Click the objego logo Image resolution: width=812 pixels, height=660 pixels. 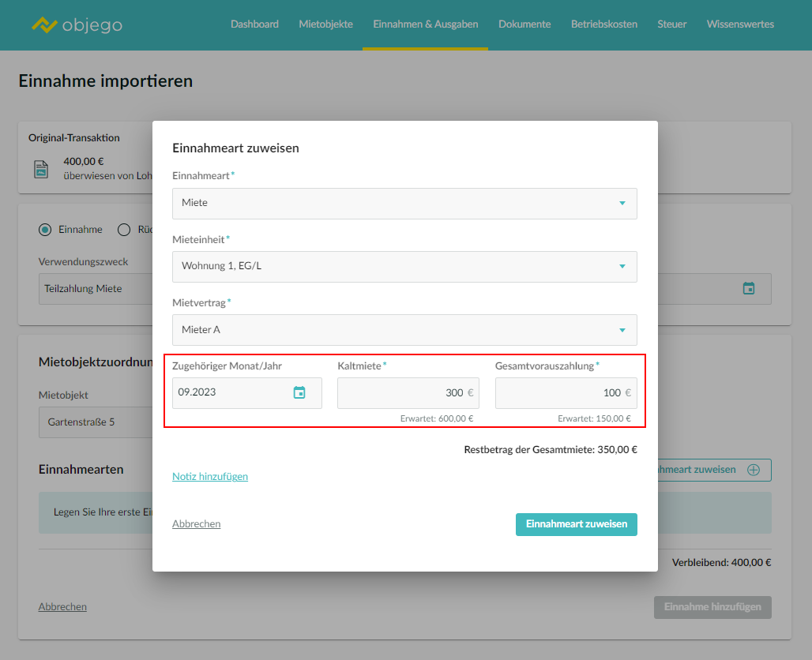[77, 24]
